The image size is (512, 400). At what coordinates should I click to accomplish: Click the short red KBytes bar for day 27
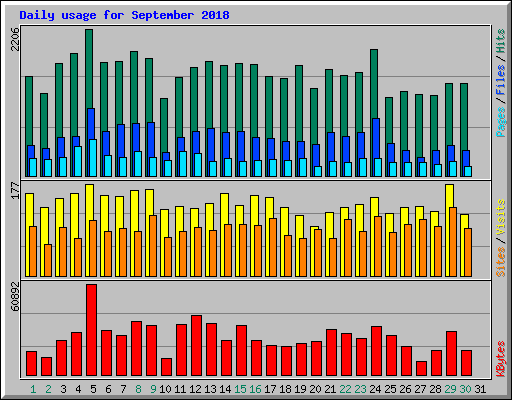point(421,368)
